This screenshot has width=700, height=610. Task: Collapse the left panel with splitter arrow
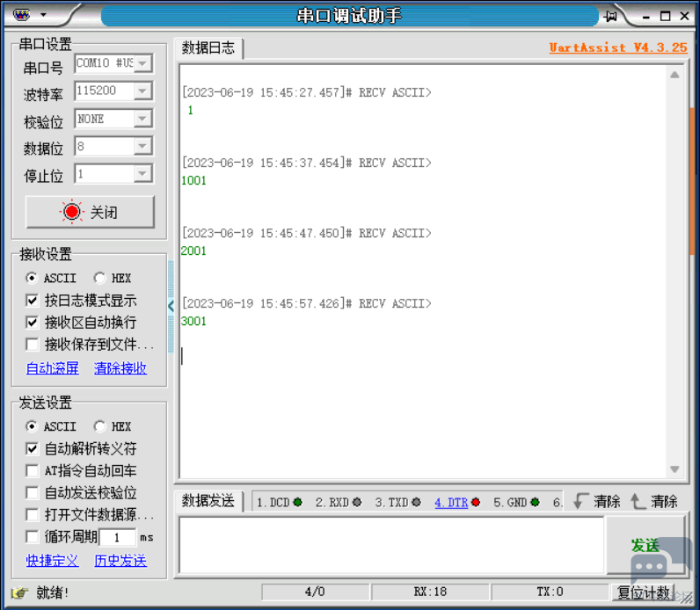[x=171, y=306]
